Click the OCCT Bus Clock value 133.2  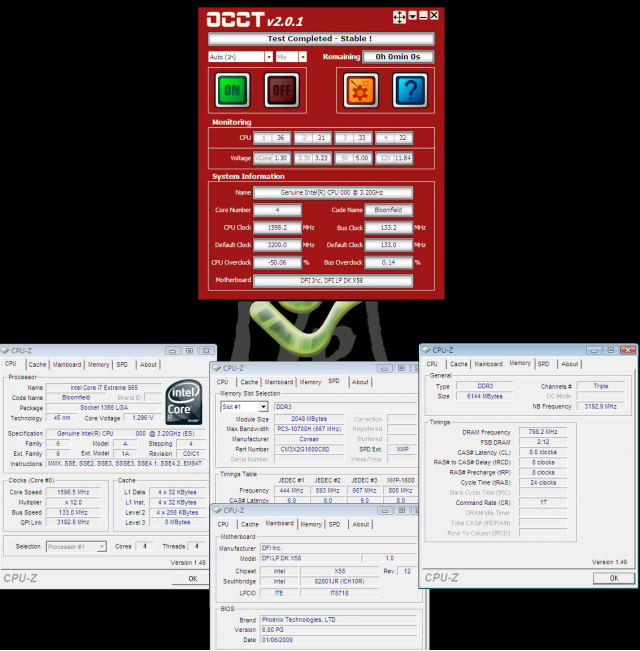pyautogui.click(x=388, y=228)
